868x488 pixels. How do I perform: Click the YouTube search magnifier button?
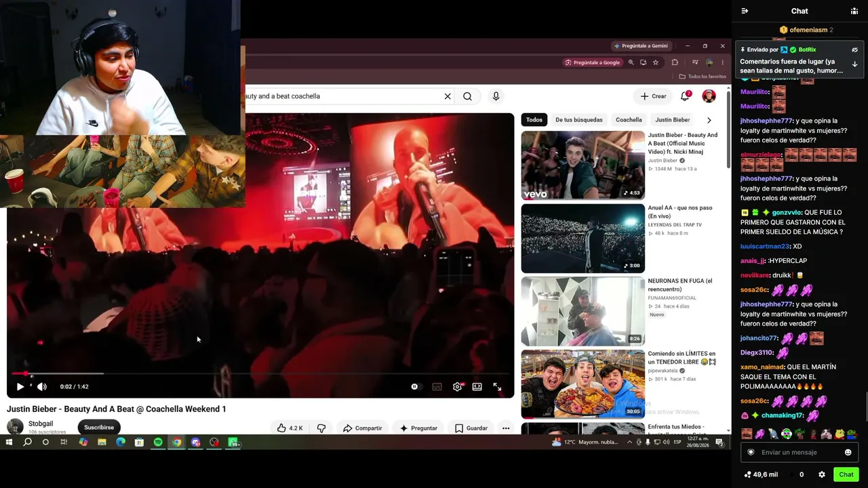467,96
